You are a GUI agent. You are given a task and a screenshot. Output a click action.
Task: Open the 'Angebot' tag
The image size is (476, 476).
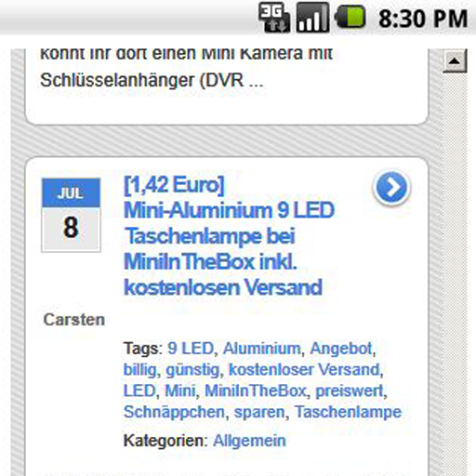(341, 349)
